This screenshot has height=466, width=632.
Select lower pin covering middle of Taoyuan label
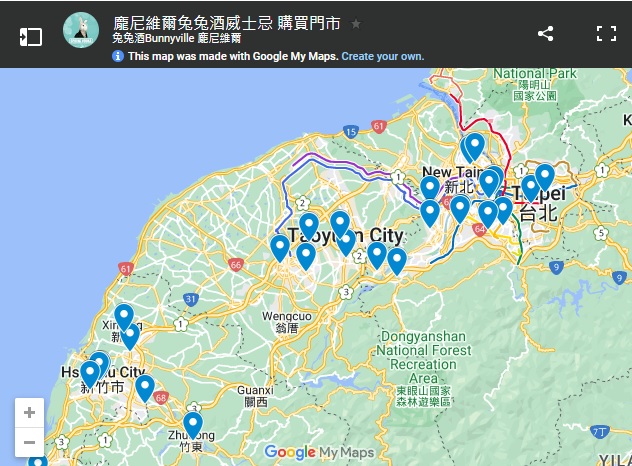(346, 242)
